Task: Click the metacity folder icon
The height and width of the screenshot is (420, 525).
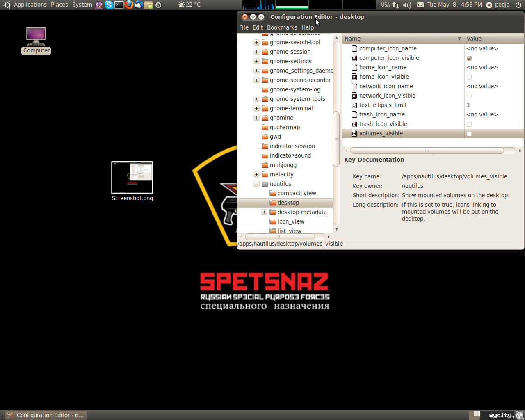Action: click(x=265, y=174)
